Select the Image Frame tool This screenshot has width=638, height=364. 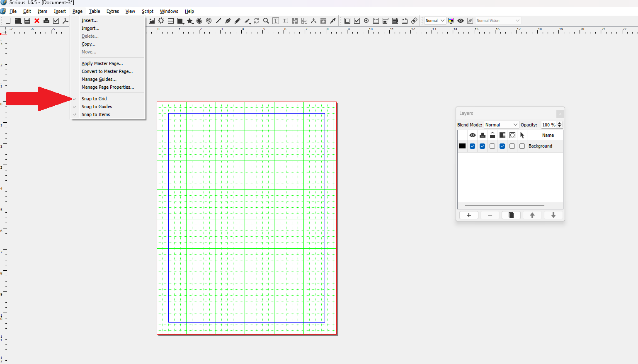[x=152, y=21]
